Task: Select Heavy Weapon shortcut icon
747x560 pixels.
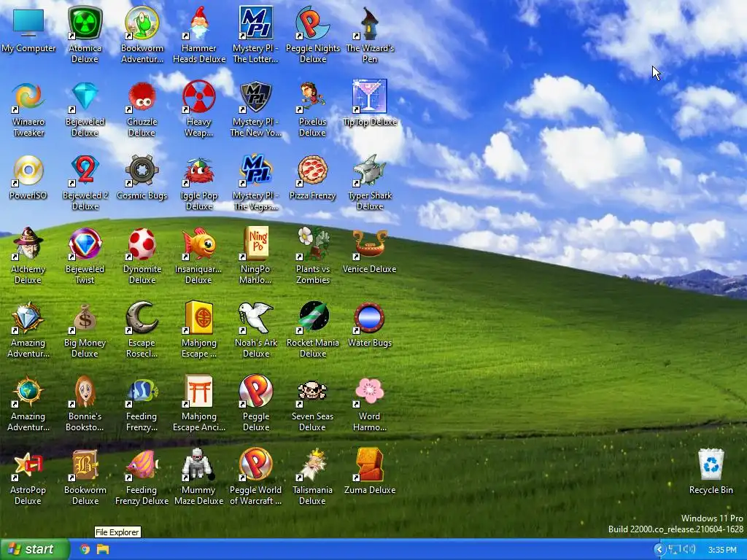Action: click(x=199, y=97)
